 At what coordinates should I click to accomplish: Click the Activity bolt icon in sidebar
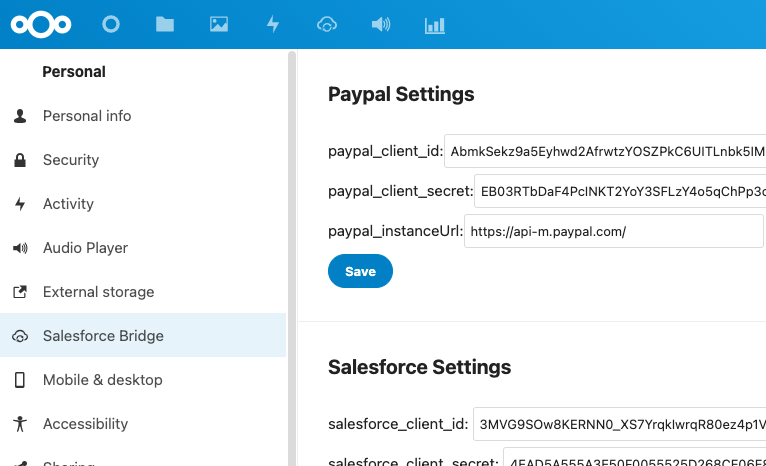pyautogui.click(x=20, y=204)
